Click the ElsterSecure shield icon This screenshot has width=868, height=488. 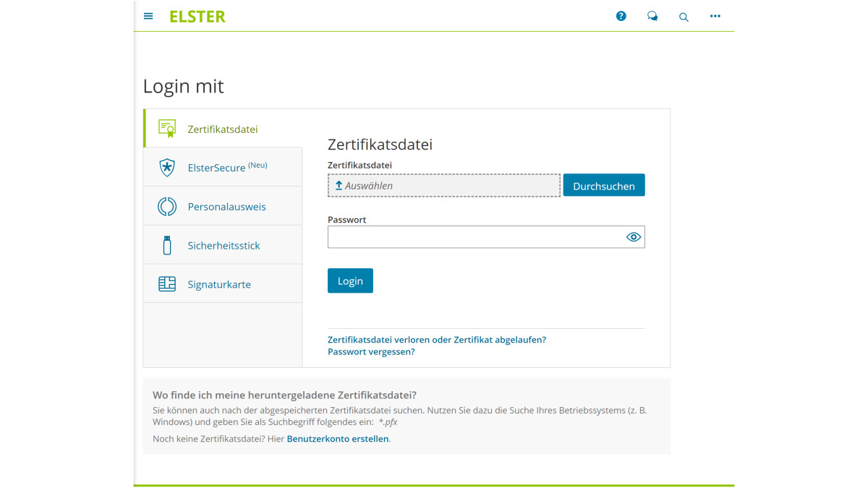pyautogui.click(x=167, y=168)
